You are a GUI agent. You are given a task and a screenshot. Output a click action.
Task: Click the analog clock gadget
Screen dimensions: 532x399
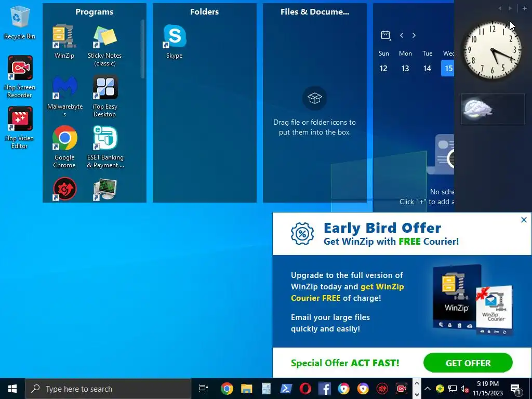click(x=492, y=50)
